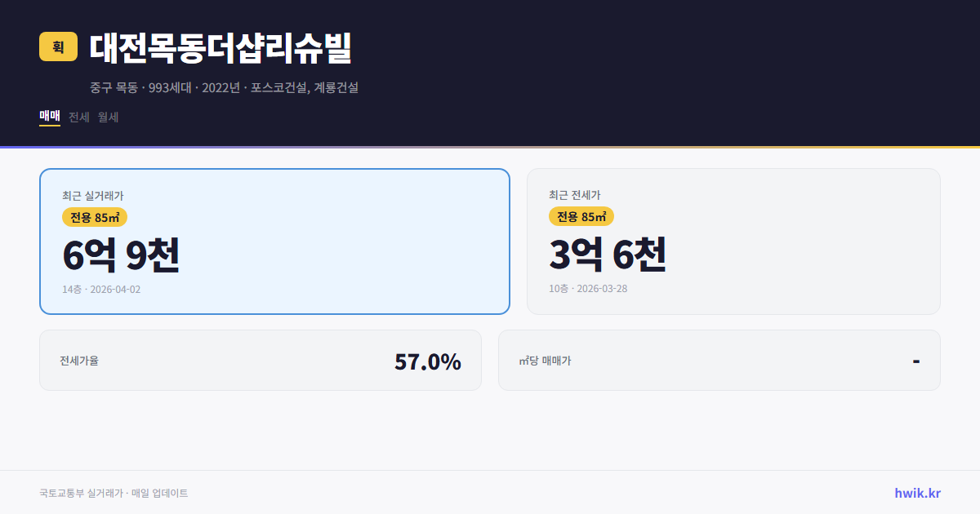Click the yellow 획 badge icon

(x=57, y=47)
